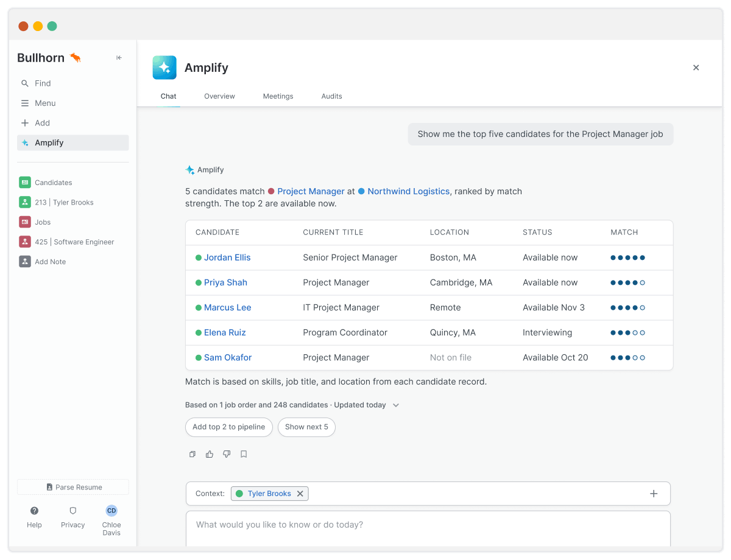The image size is (731, 560).
Task: Click the CANDIDATE column header
Action: 217,233
